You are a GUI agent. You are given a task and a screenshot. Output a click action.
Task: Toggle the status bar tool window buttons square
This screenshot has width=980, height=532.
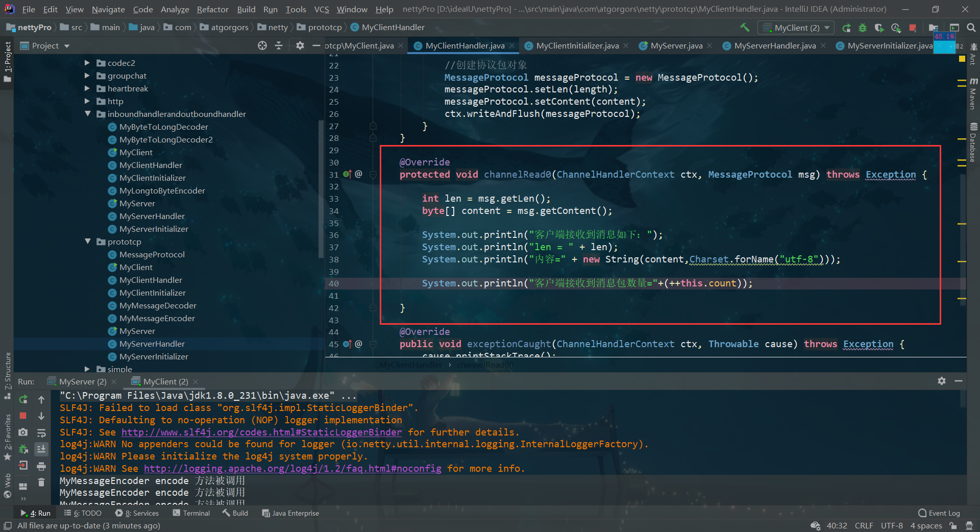click(x=7, y=525)
